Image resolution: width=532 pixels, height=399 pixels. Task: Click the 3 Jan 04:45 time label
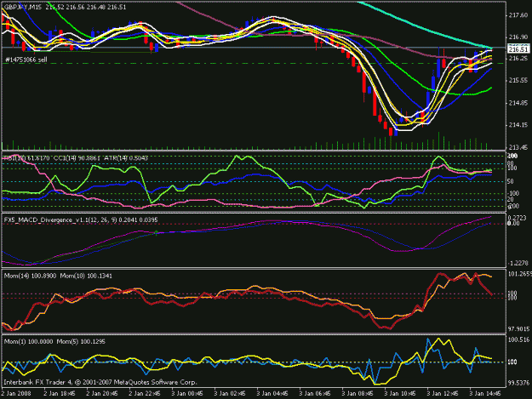pos(272,393)
